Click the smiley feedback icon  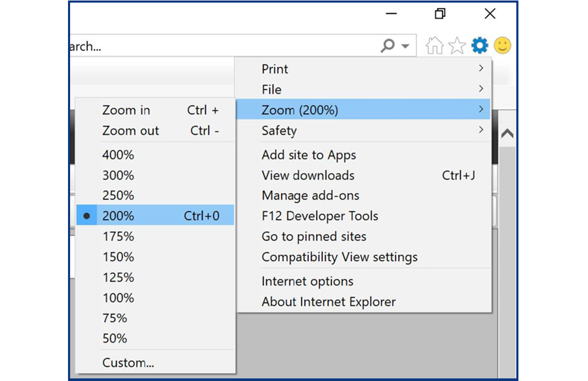point(503,45)
